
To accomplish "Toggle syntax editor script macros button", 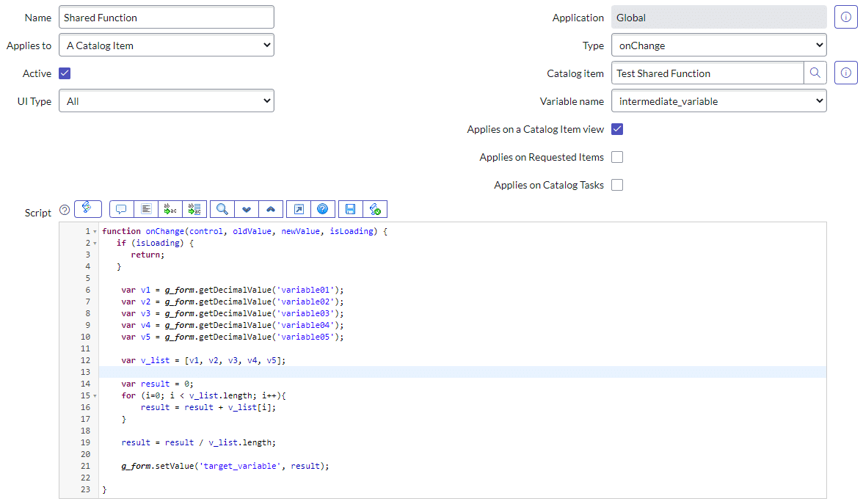I will pyautogui.click(x=88, y=209).
